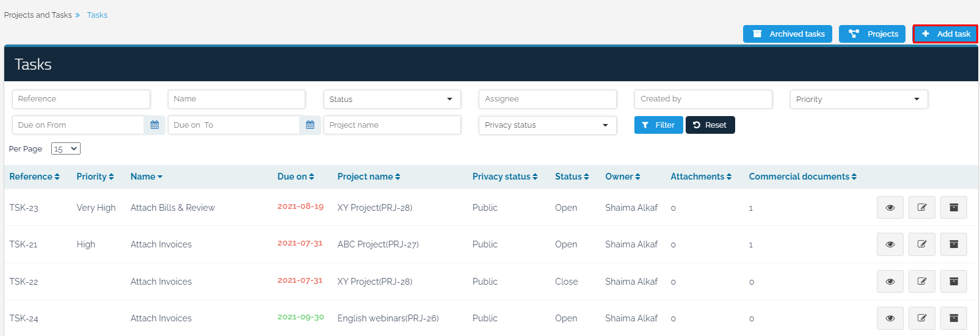Sort tasks by Due on column header

296,177
